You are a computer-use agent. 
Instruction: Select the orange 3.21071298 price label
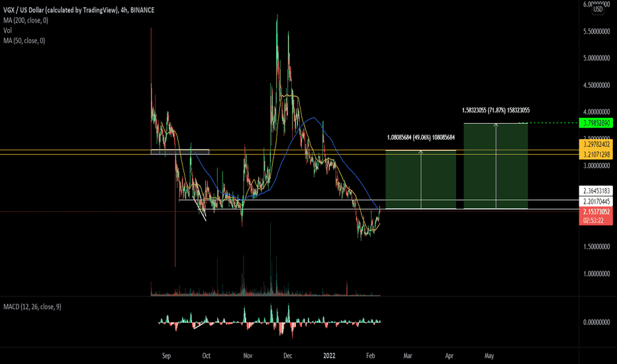tap(596, 154)
